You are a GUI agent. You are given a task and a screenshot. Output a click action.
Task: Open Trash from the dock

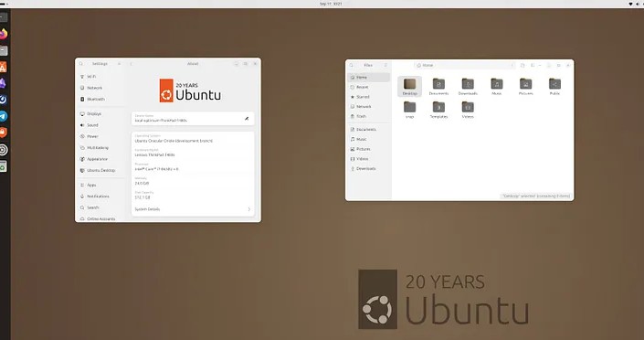click(x=4, y=166)
